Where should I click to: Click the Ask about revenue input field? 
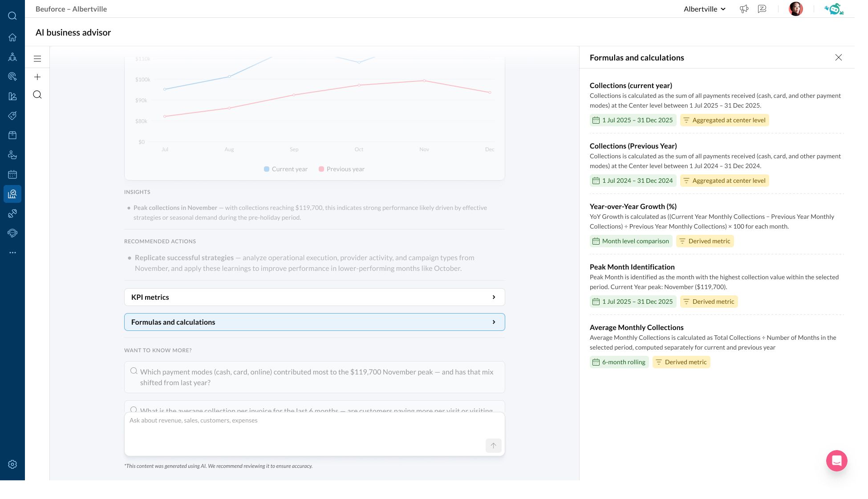coord(303,427)
